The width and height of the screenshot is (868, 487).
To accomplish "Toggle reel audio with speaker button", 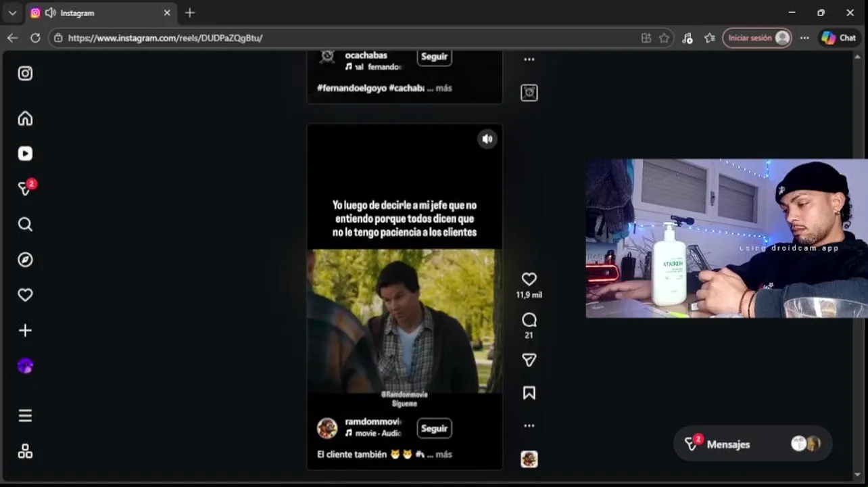I will click(x=487, y=139).
